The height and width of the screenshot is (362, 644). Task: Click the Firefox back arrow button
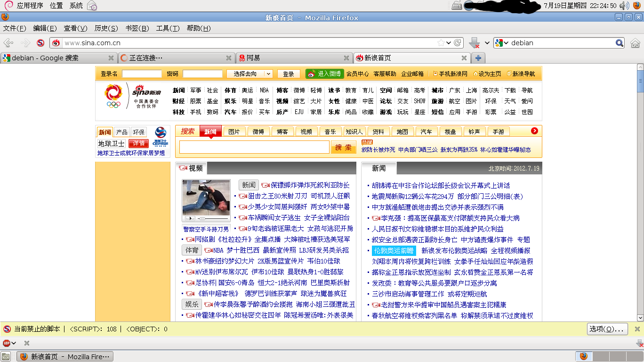[x=8, y=43]
